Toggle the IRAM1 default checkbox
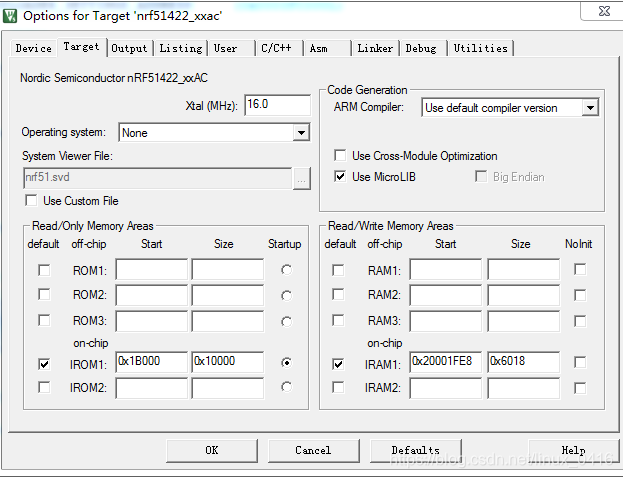 339,364
